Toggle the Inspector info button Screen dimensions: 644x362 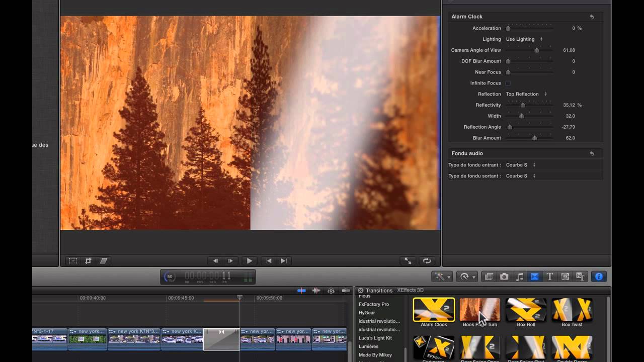tap(599, 277)
